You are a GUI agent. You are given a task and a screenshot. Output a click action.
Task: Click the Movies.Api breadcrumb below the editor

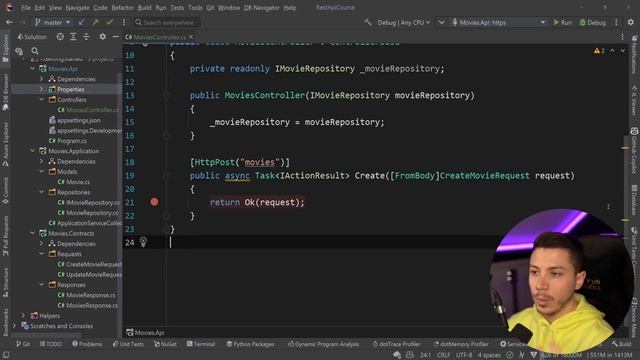coord(145,333)
